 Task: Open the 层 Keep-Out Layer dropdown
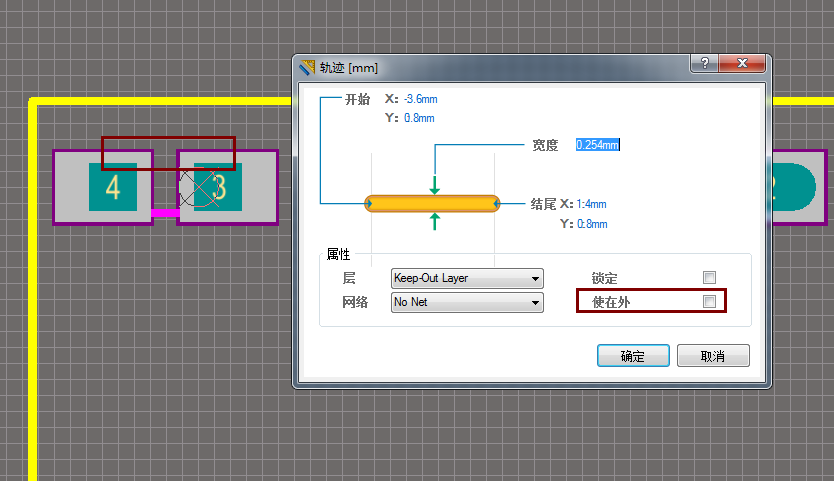click(467, 278)
